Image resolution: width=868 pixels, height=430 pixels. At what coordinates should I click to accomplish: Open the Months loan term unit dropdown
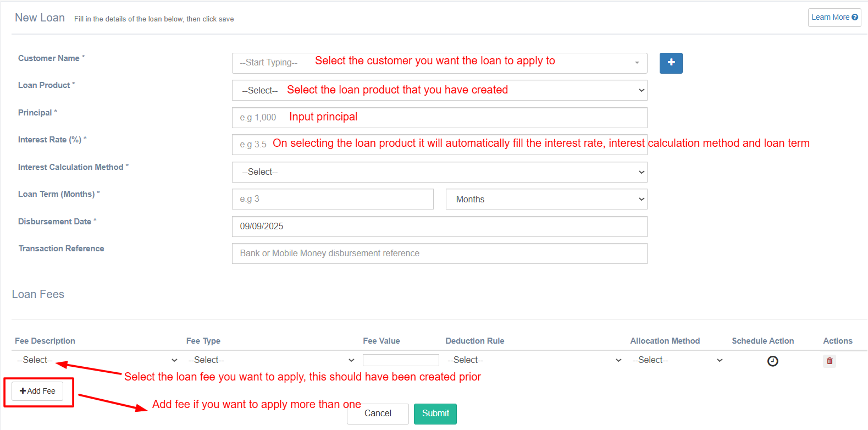(x=546, y=199)
